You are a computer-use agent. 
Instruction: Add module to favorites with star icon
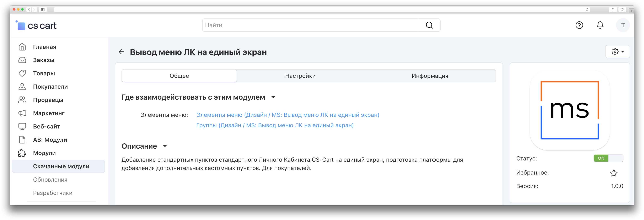pos(614,173)
